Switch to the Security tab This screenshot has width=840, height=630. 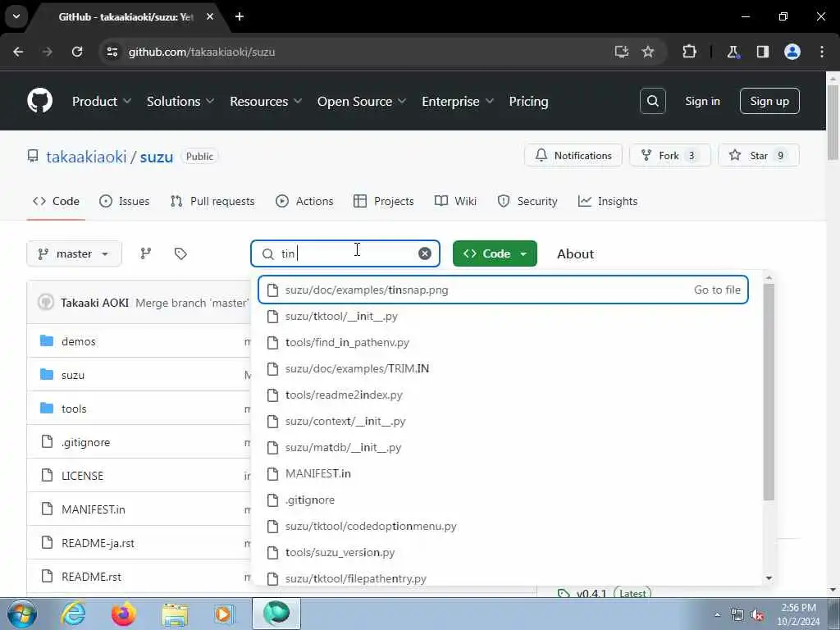[x=527, y=201]
